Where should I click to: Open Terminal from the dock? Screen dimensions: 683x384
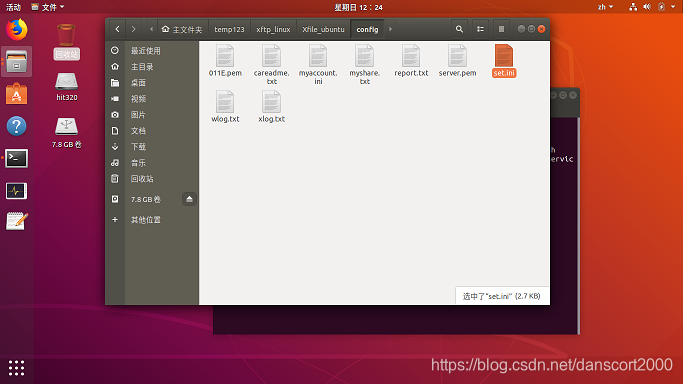click(17, 158)
